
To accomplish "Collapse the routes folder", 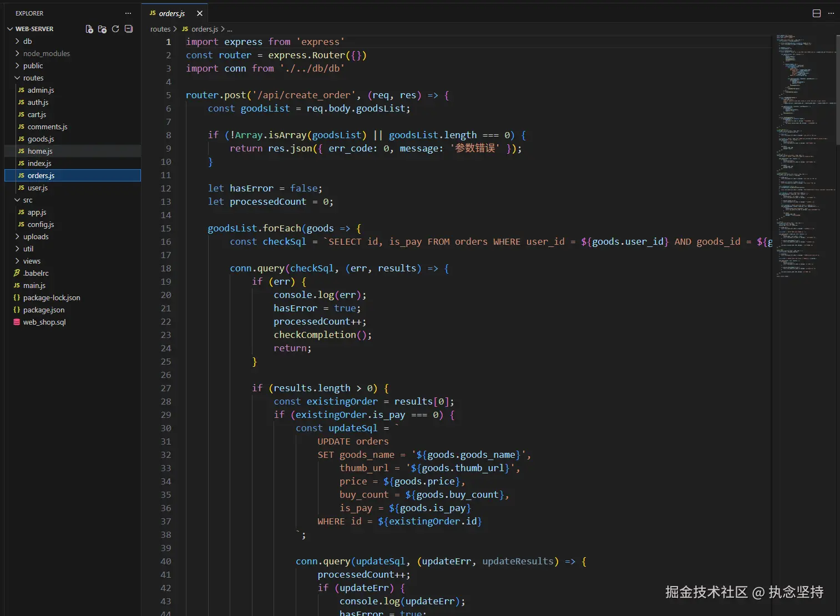I will pos(33,78).
